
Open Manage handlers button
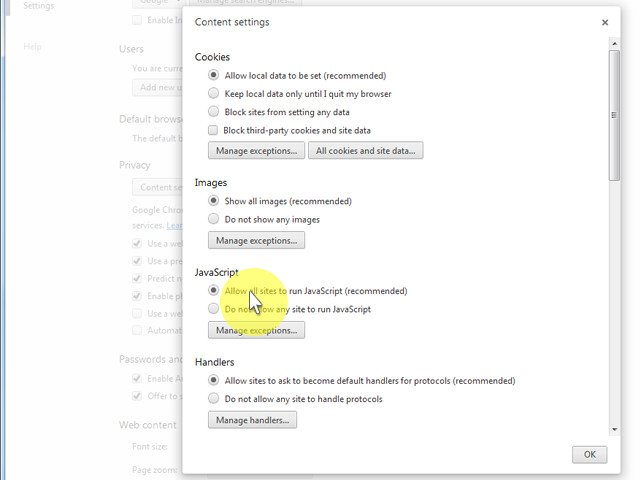click(x=252, y=420)
